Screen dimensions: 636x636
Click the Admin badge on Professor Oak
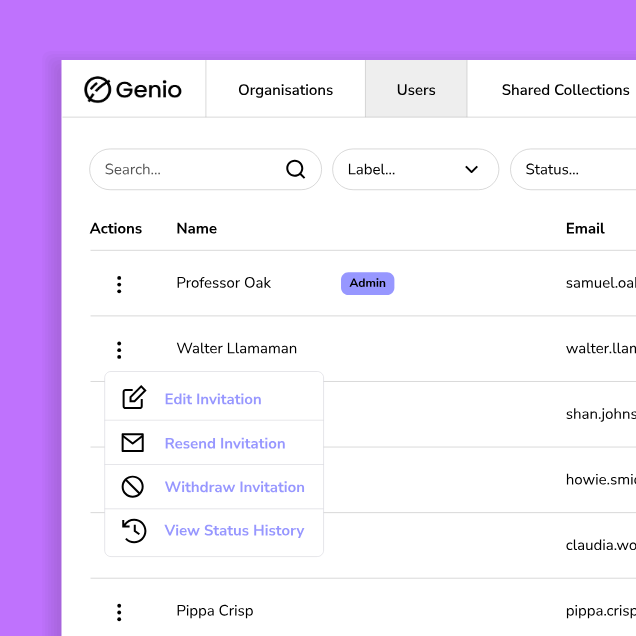pos(367,283)
